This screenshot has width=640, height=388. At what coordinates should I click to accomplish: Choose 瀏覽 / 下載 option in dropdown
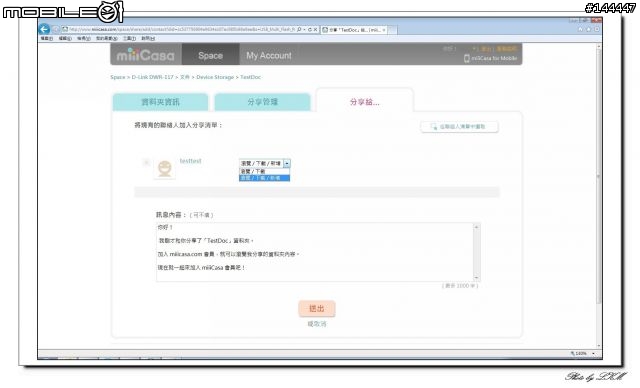coord(264,171)
